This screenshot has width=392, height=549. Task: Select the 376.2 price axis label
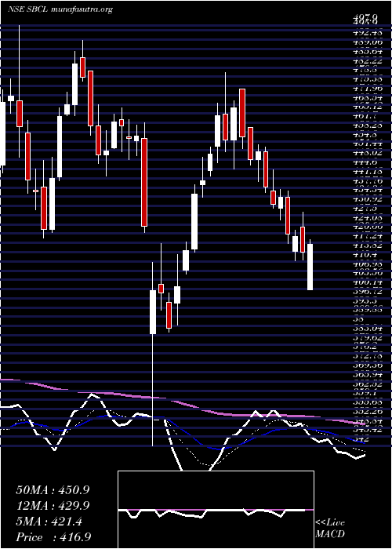pyautogui.click(x=364, y=347)
